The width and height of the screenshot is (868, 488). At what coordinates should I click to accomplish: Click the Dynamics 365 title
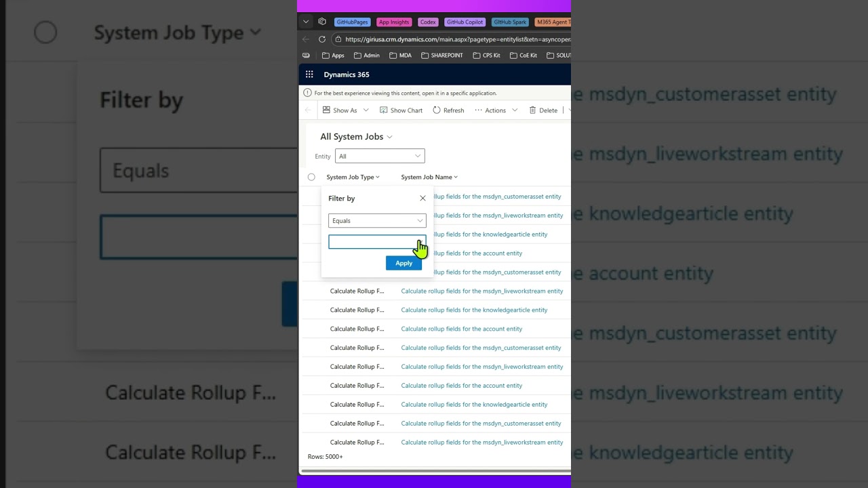coord(347,75)
